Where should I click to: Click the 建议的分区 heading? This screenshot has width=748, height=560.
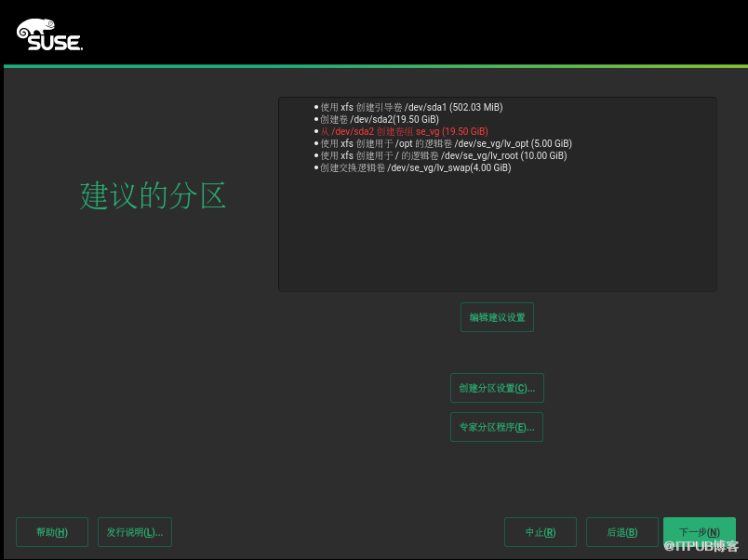[x=153, y=195]
